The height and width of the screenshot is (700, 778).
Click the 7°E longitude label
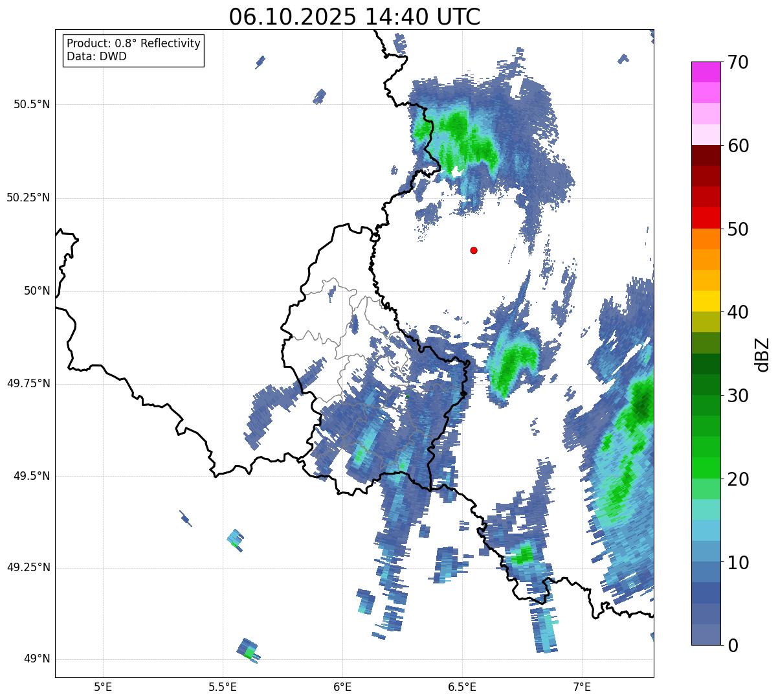[582, 686]
